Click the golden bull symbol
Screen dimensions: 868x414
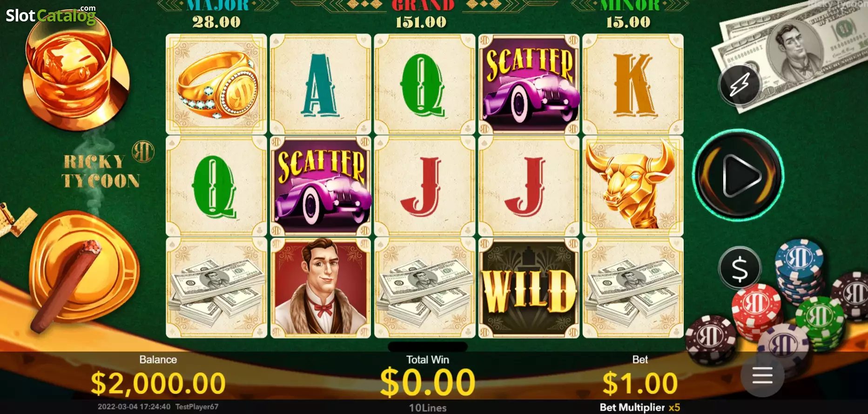633,186
